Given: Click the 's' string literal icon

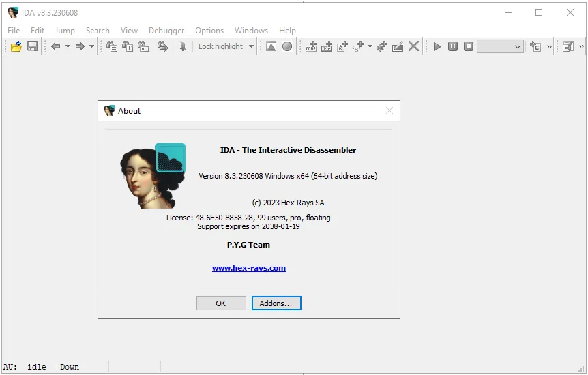Looking at the screenshot, I should tap(358, 46).
